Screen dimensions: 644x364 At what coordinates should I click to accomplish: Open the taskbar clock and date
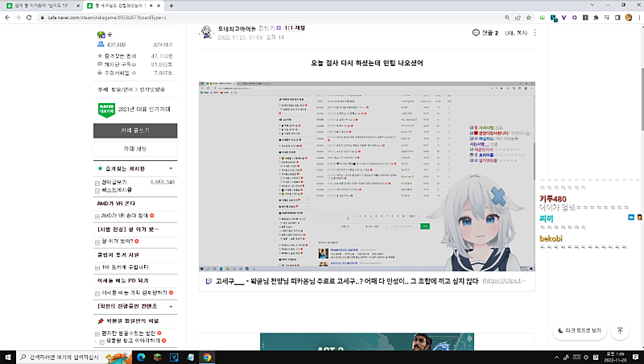[615, 357]
